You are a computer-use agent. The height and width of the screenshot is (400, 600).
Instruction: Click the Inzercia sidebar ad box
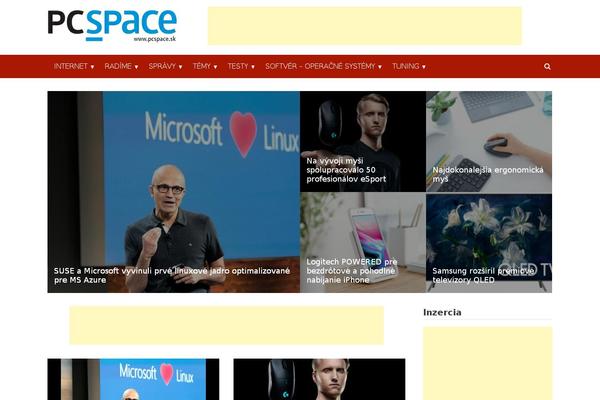coord(488,363)
